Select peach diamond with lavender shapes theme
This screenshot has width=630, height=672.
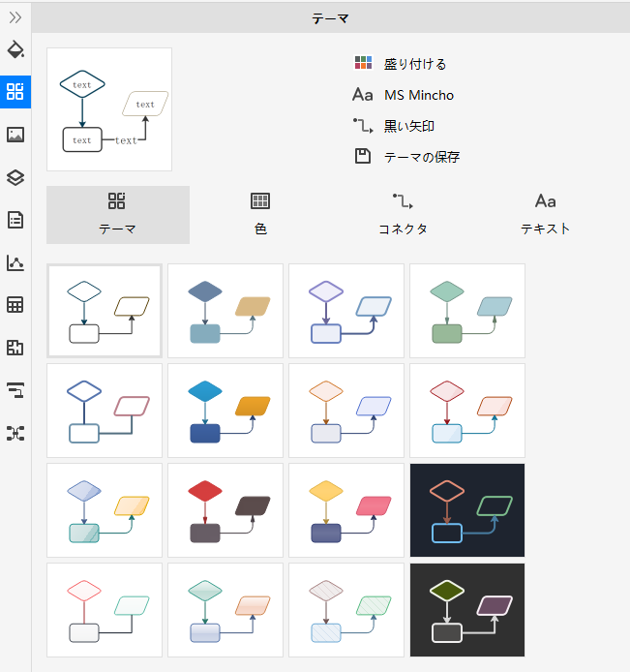(x=346, y=411)
